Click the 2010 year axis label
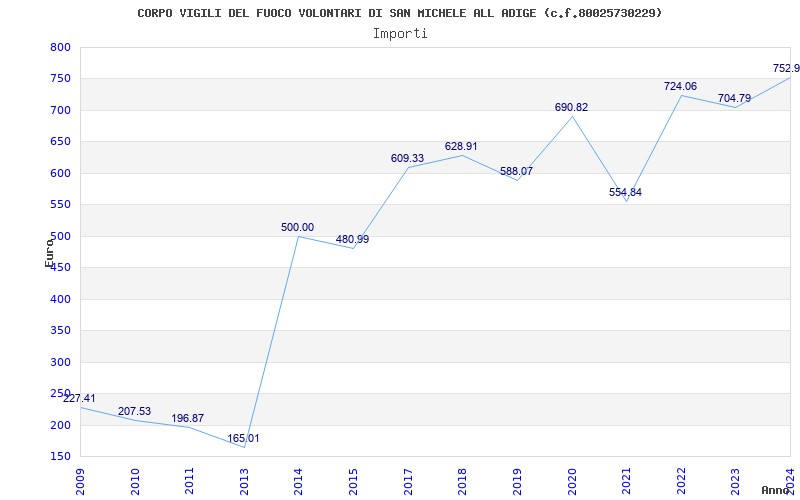Image resolution: width=800 pixels, height=500 pixels. click(x=135, y=481)
